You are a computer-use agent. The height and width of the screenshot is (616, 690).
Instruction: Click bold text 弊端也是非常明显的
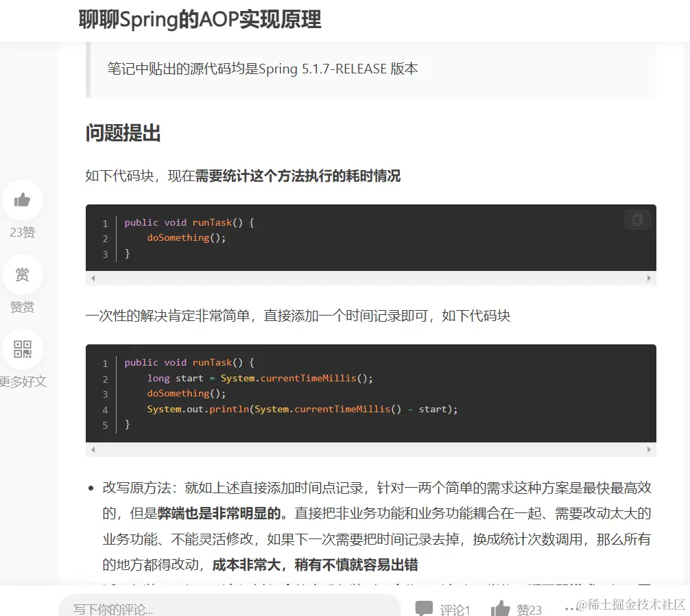(x=219, y=513)
